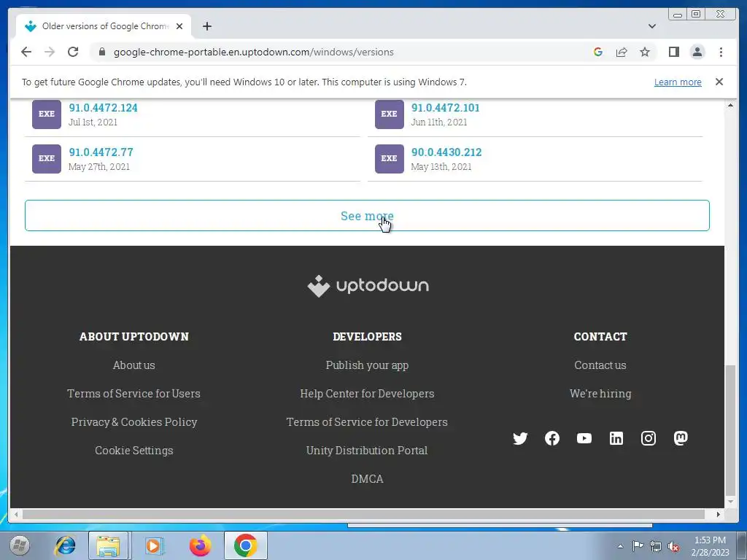Open Unity Distribution Portal link
Screen dimensions: 747x560
pos(368,451)
